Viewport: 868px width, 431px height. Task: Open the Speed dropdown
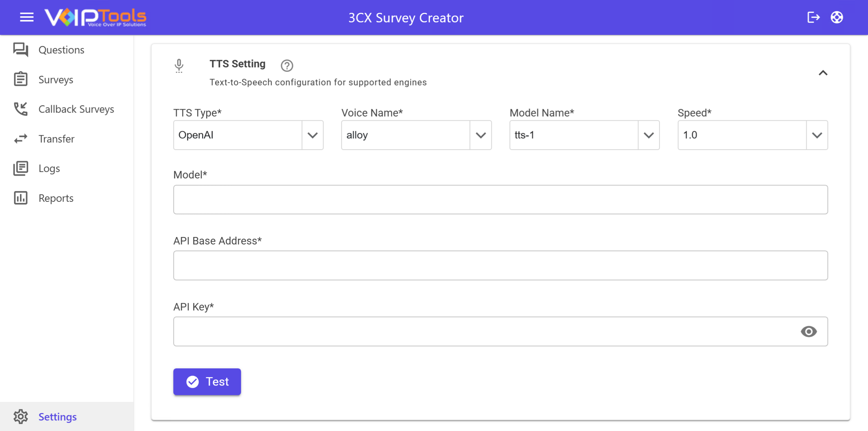[753, 135]
